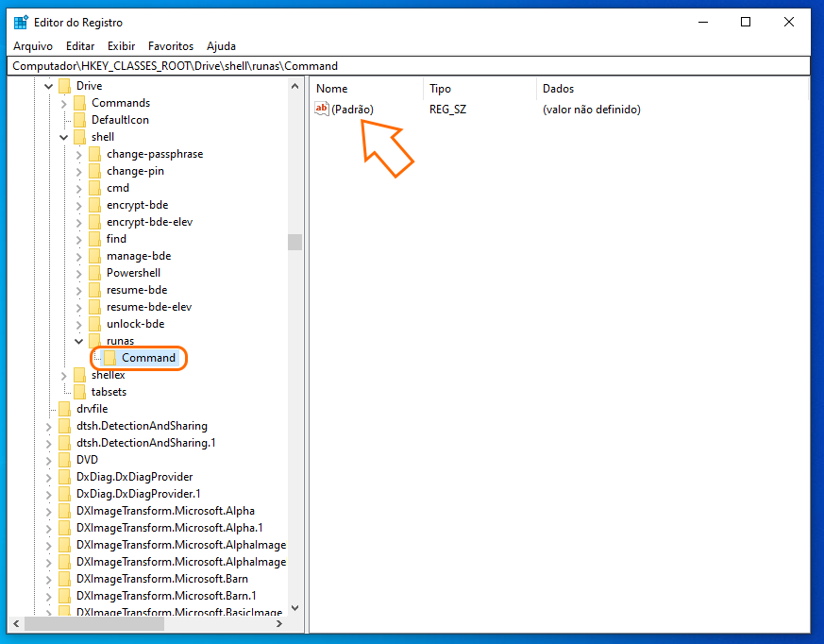Select the find folder icon
Image resolution: width=824 pixels, height=644 pixels.
(x=94, y=239)
